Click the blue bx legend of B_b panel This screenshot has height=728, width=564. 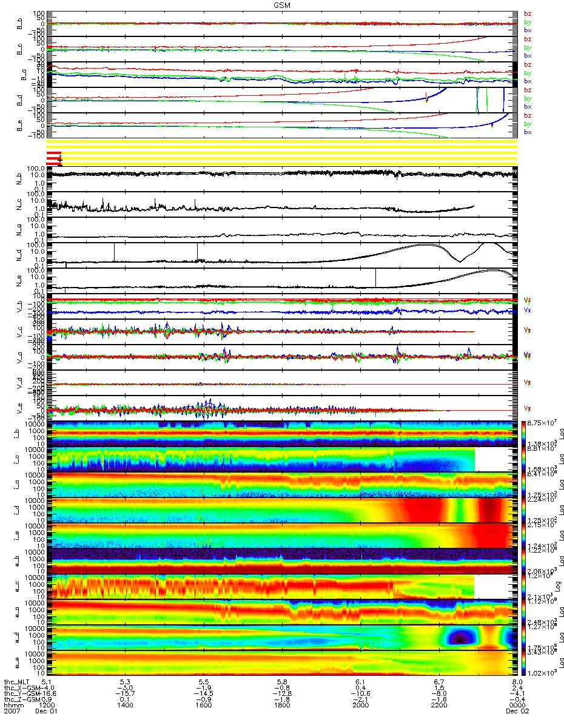tap(528, 30)
